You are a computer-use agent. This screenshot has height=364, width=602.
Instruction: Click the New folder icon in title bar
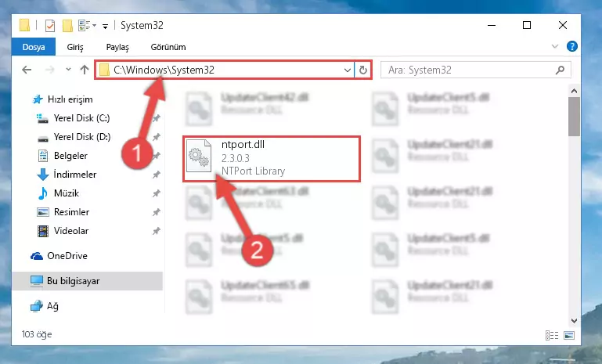(67, 26)
